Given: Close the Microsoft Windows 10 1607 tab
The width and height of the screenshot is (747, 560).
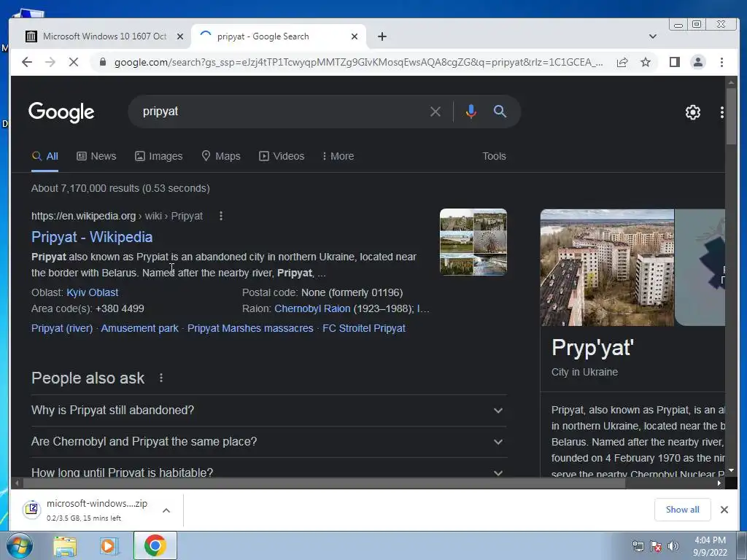Looking at the screenshot, I should click(x=179, y=36).
